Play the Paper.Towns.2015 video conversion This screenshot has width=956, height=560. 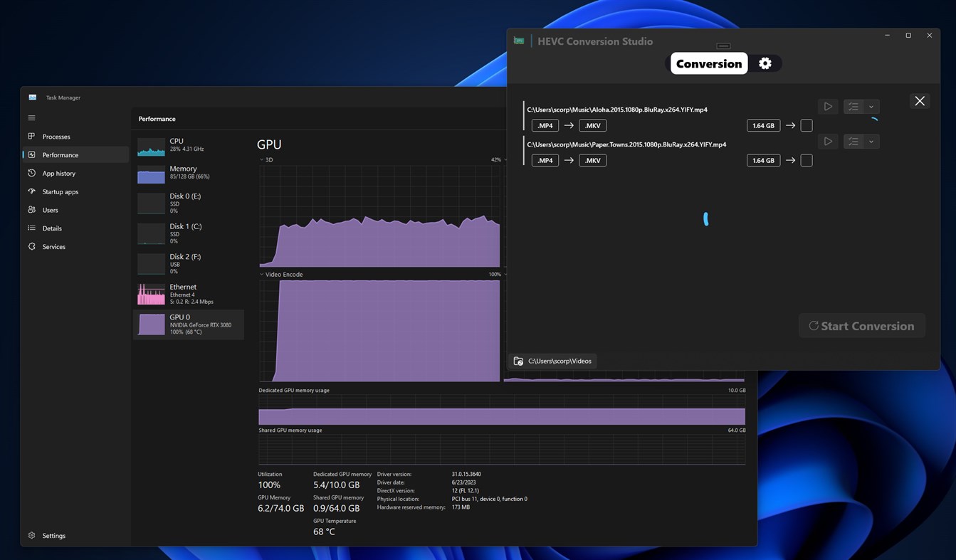[828, 142]
